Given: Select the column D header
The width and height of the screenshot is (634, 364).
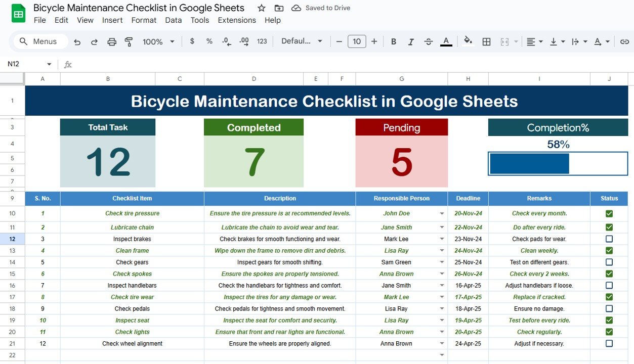Looking at the screenshot, I should pyautogui.click(x=253, y=78).
